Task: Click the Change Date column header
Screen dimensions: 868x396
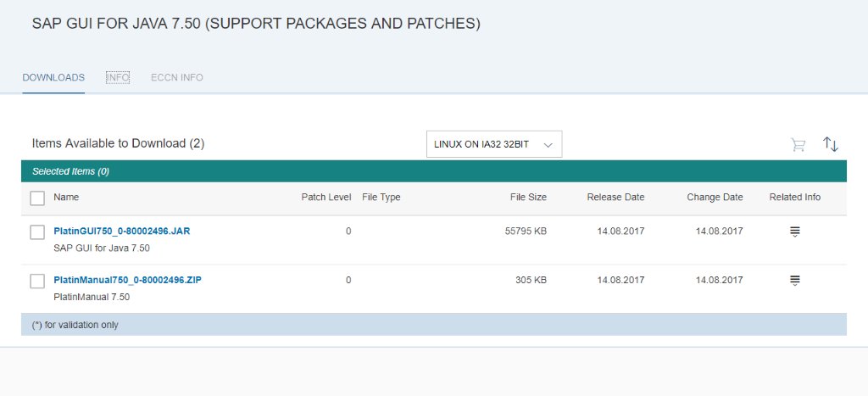Action: click(x=715, y=198)
